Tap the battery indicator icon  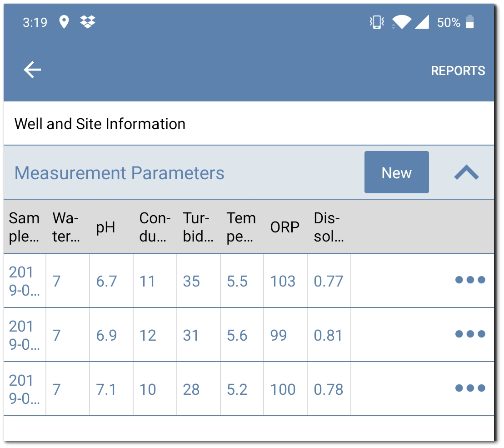471,21
